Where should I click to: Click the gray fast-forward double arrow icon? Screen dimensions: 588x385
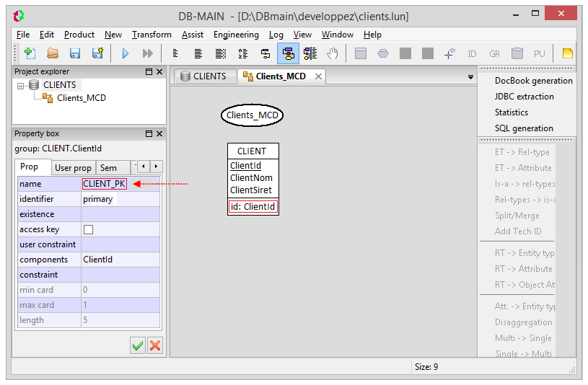tap(147, 53)
